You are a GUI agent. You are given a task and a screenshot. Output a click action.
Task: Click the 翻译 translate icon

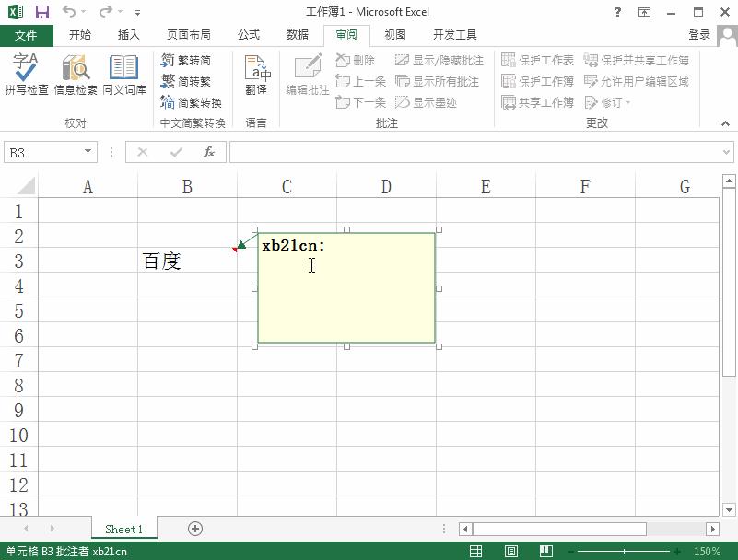click(257, 74)
